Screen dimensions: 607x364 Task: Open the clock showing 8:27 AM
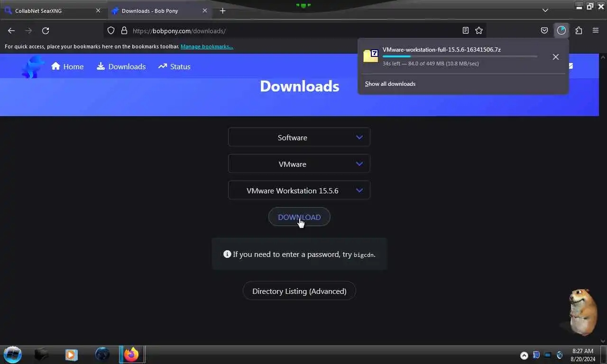point(583,355)
